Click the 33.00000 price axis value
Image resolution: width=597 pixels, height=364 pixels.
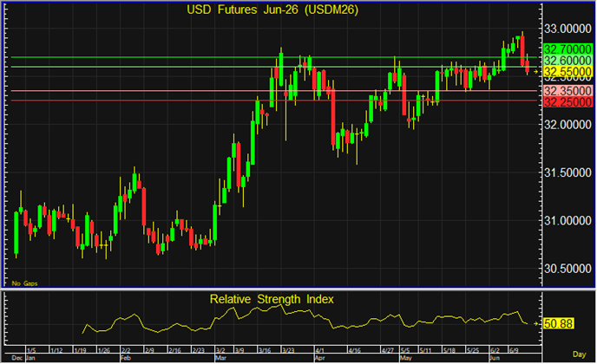point(567,29)
